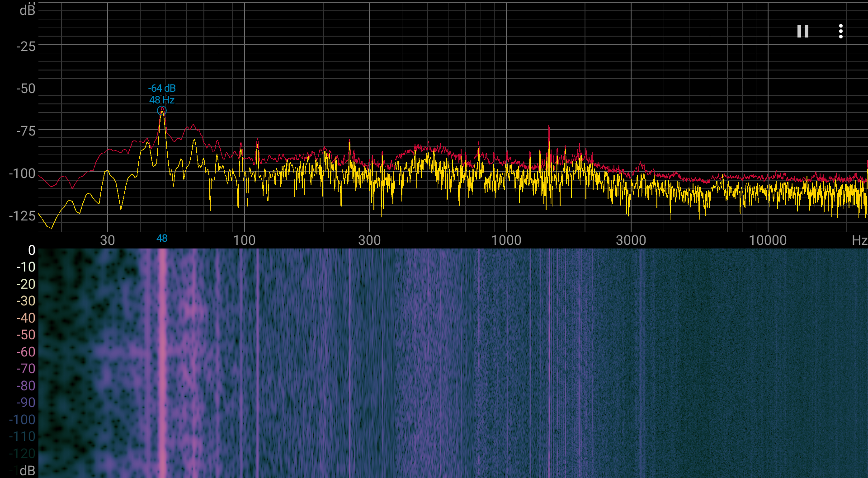868x478 pixels.
Task: Click the '0' spectrogram color scale label
Action: click(32, 250)
